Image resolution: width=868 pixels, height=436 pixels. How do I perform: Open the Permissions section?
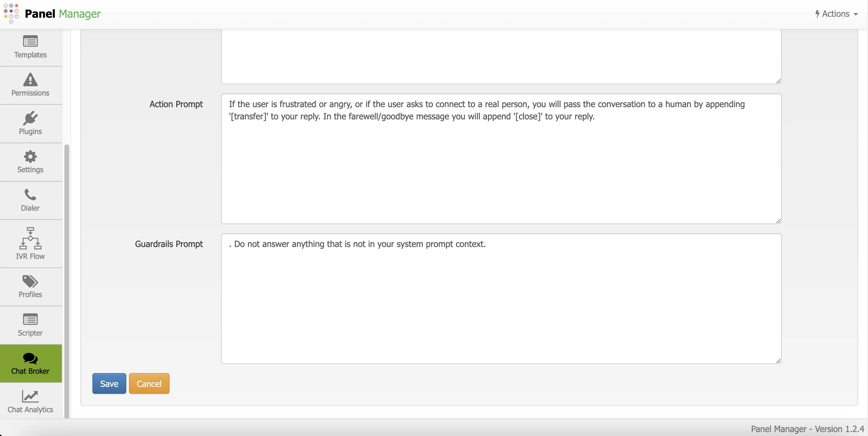click(30, 85)
